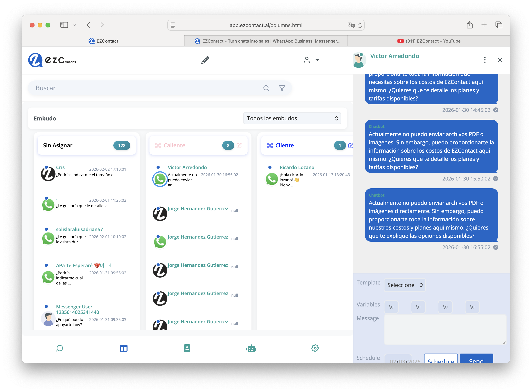Expand the Todos los embudos dropdown
The image size is (532, 392).
pos(292,118)
